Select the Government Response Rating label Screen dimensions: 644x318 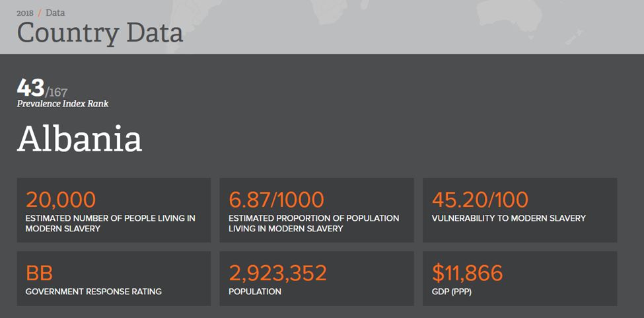tap(93, 292)
